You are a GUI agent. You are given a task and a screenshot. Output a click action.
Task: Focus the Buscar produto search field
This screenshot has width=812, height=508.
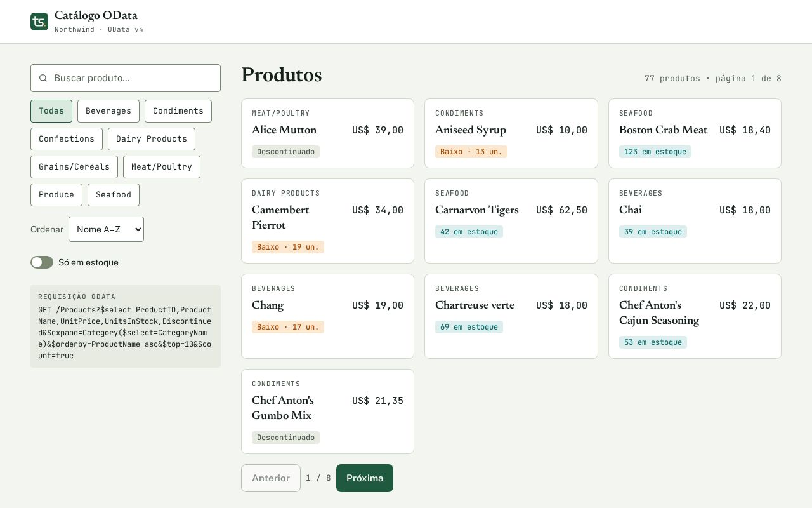pos(126,78)
